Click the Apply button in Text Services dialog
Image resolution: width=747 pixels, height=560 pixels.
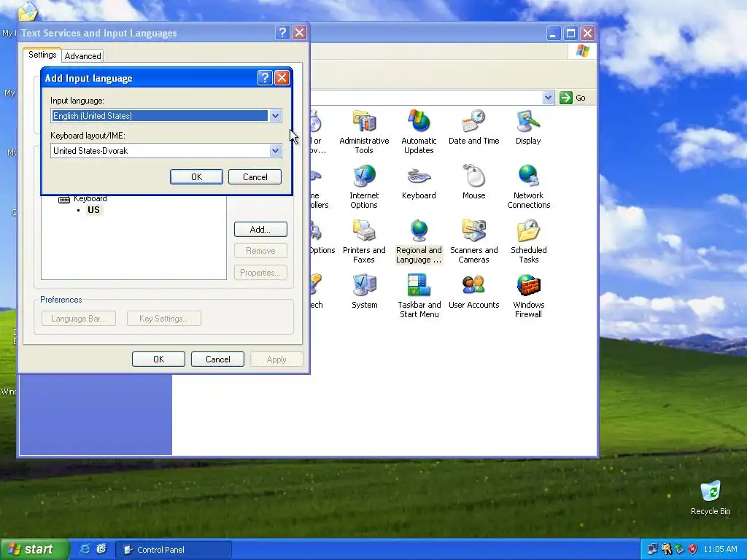coord(276,359)
